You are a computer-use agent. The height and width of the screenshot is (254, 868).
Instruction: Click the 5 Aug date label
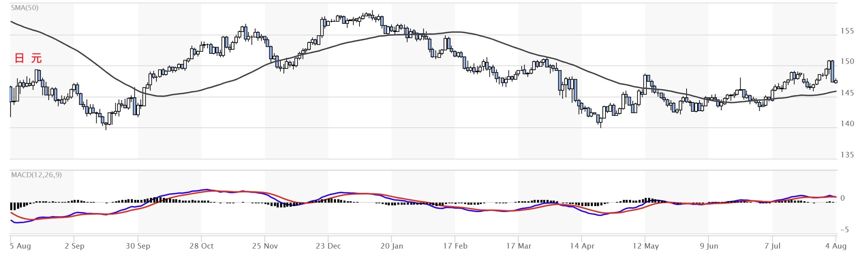pos(21,246)
